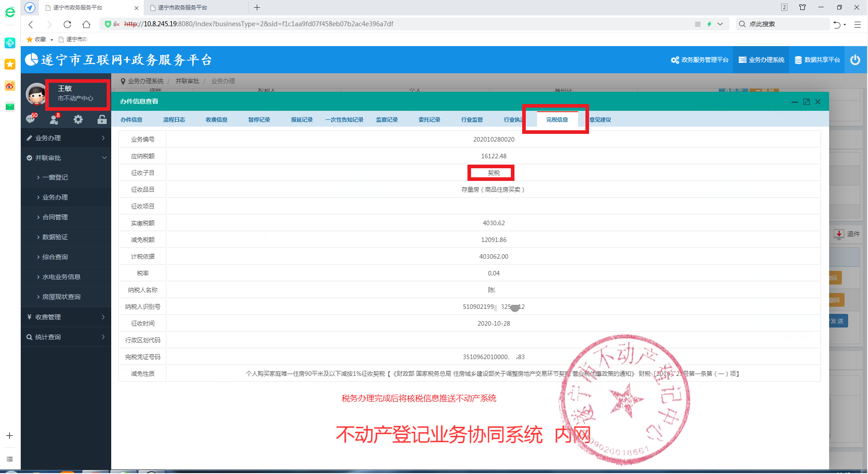The height and width of the screenshot is (474, 868).
Task: Switch to the 收费信息 tab
Action: coord(217,120)
